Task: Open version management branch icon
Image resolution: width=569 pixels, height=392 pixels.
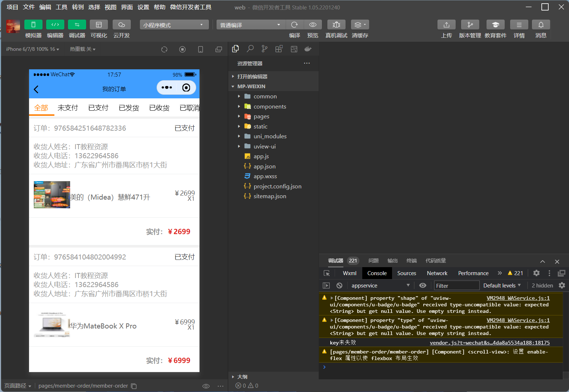Action: click(470, 24)
